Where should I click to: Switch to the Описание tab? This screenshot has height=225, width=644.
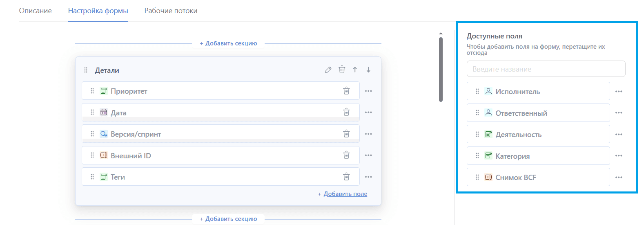coord(36,11)
